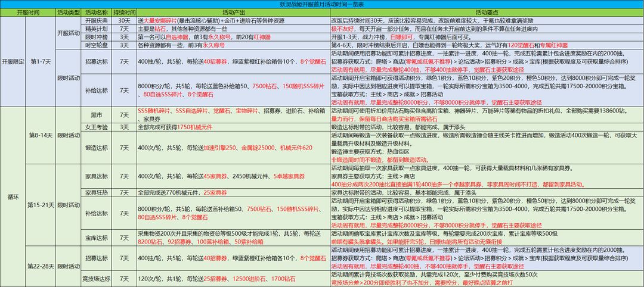This screenshot has width=644, height=287.
Task: Select the 活动产出 column header
Action: tap(233, 13)
